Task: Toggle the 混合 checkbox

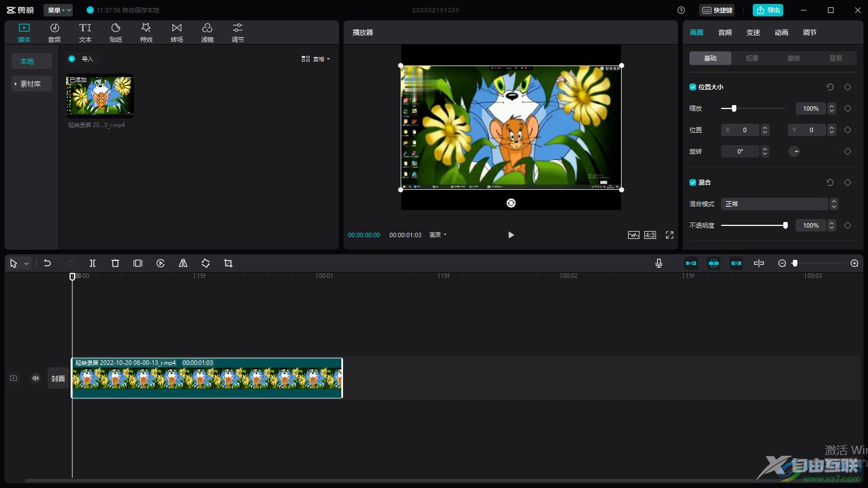Action: coord(693,182)
